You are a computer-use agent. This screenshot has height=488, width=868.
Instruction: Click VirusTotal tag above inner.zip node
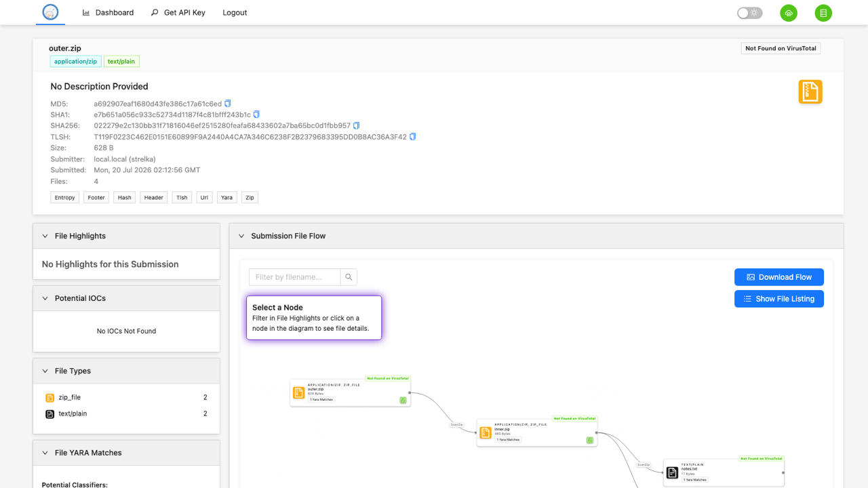[574, 419]
